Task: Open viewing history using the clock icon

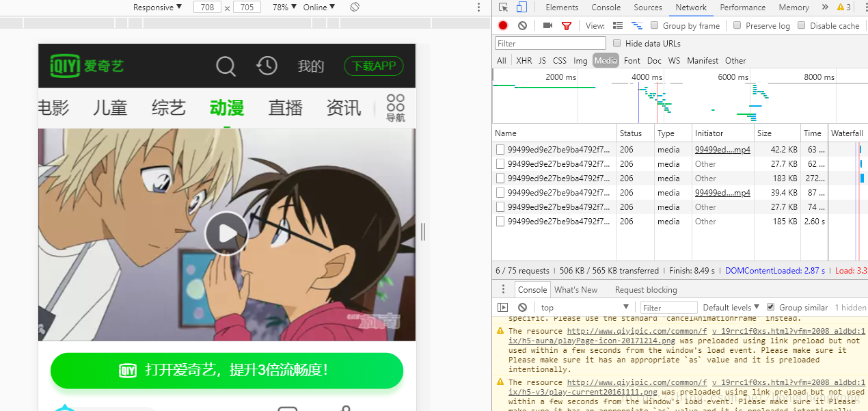Action: pos(267,66)
